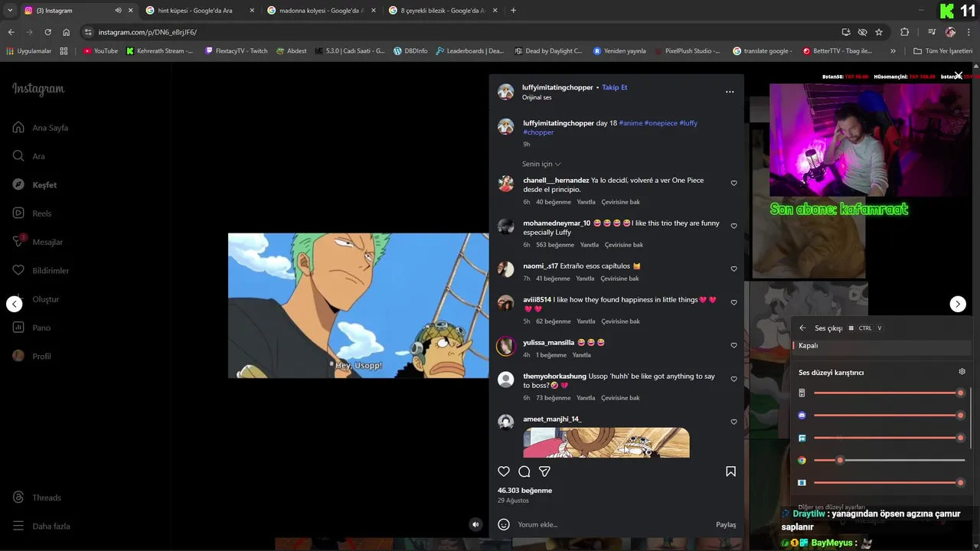This screenshot has height=551, width=980.
Task: Like naomi_s17's comment
Action: point(733,269)
